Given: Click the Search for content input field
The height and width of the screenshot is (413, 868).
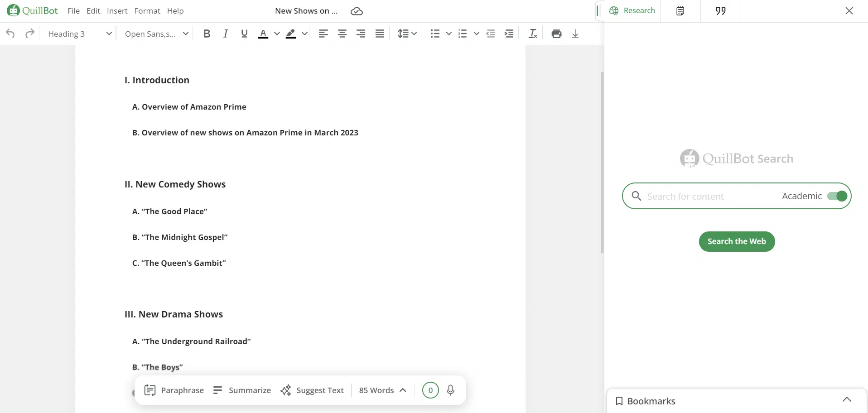Looking at the screenshot, I should coord(711,196).
